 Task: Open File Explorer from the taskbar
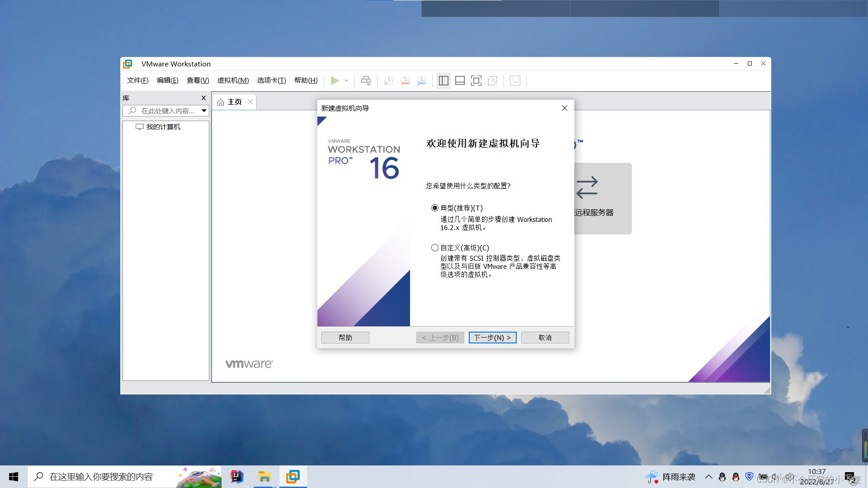(264, 477)
